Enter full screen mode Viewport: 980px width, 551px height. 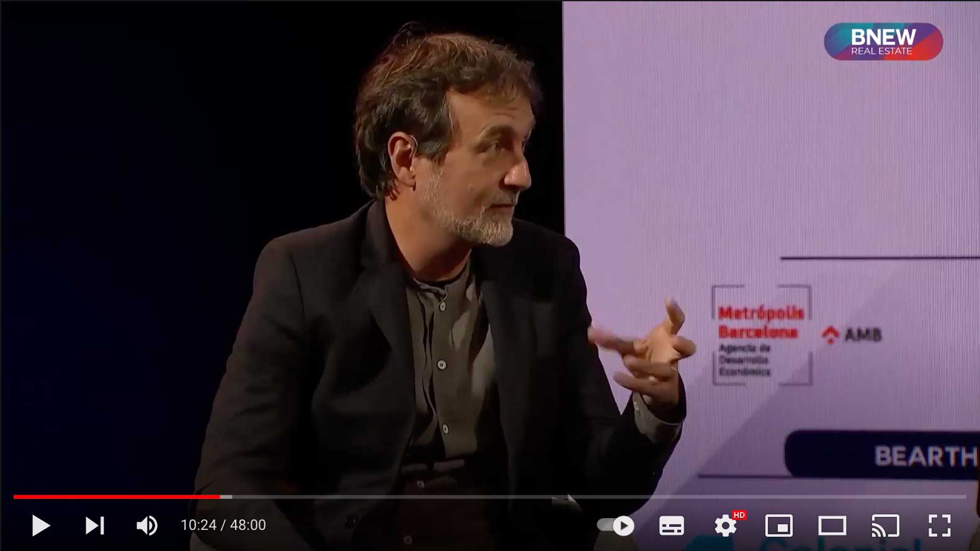pyautogui.click(x=940, y=526)
